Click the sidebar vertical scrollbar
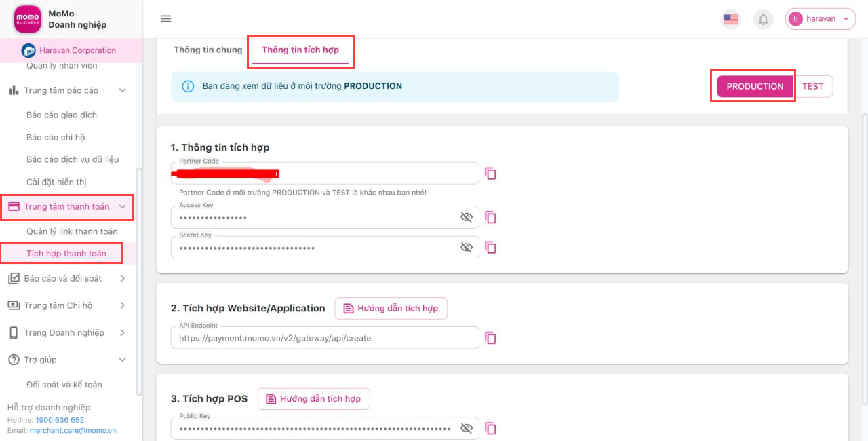This screenshot has height=441, width=868. [x=139, y=282]
